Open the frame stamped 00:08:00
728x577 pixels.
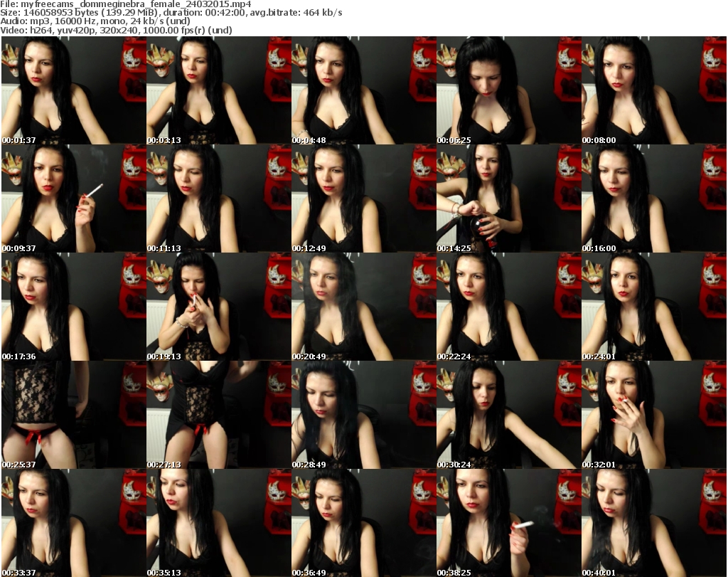click(x=654, y=90)
